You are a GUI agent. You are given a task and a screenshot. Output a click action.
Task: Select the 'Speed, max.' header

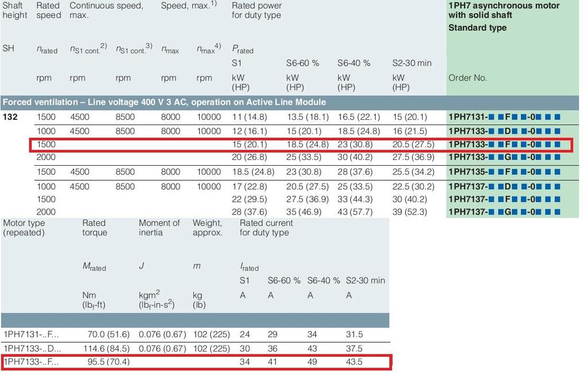click(x=188, y=6)
